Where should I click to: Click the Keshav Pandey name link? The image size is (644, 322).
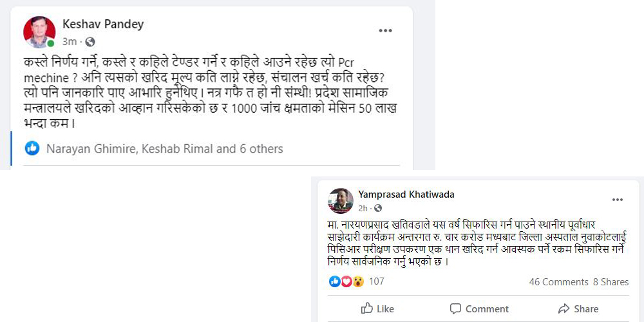103,24
